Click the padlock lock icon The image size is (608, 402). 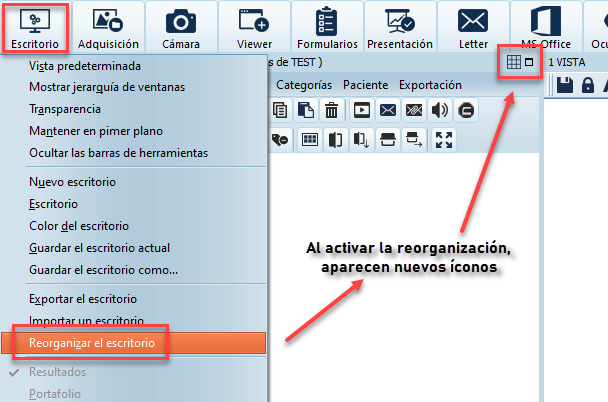point(588,85)
